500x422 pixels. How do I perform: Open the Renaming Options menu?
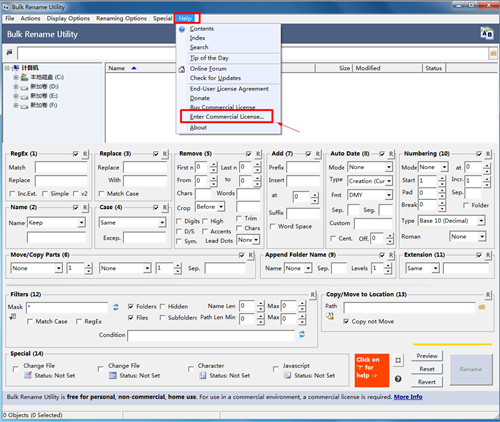pos(121,18)
